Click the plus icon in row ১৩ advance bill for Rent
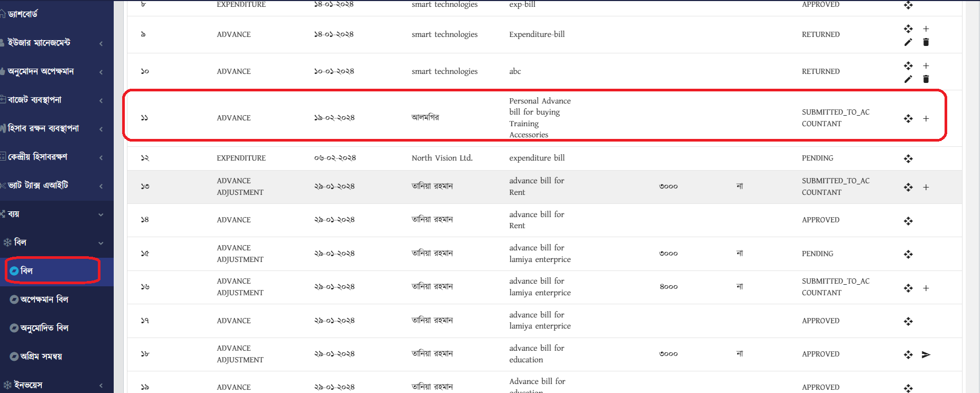Image resolution: width=980 pixels, height=393 pixels. [x=926, y=188]
